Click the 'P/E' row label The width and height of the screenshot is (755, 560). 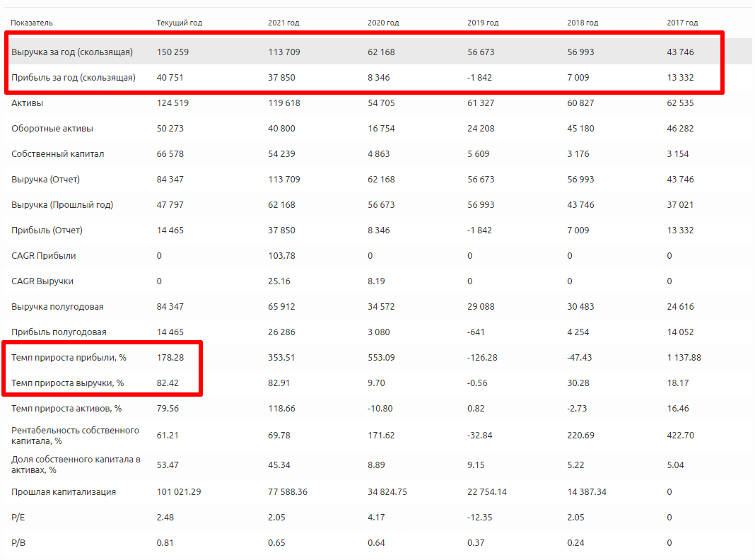click(18, 518)
